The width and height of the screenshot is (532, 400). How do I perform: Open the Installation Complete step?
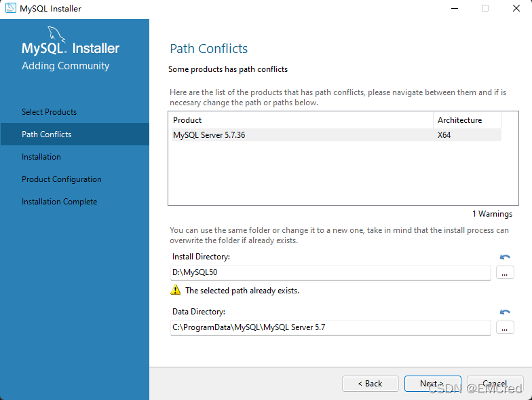[x=60, y=202]
